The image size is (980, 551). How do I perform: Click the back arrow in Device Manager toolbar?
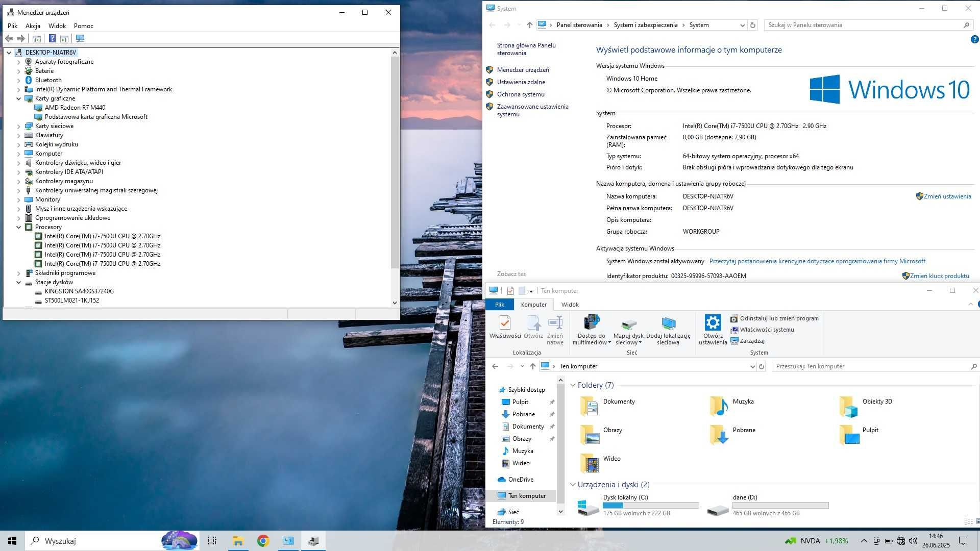click(9, 38)
